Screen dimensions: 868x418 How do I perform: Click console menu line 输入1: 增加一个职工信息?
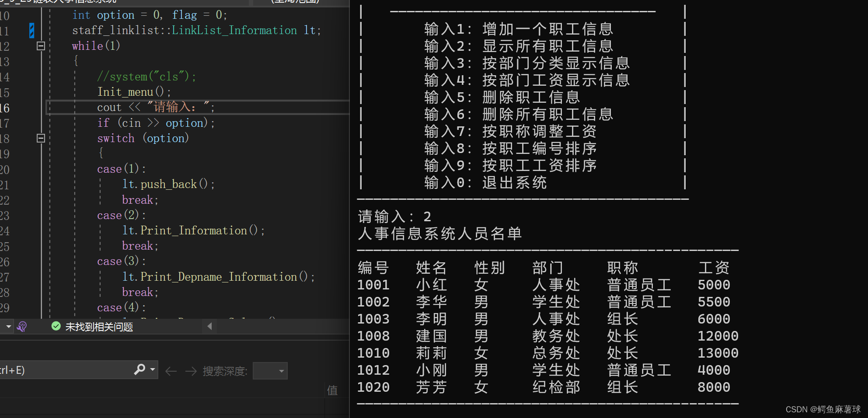[519, 29]
